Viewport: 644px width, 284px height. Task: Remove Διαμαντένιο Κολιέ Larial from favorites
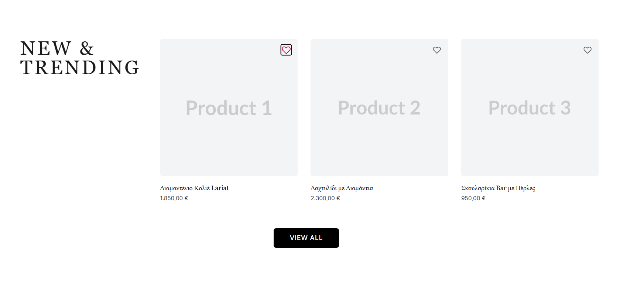click(286, 49)
